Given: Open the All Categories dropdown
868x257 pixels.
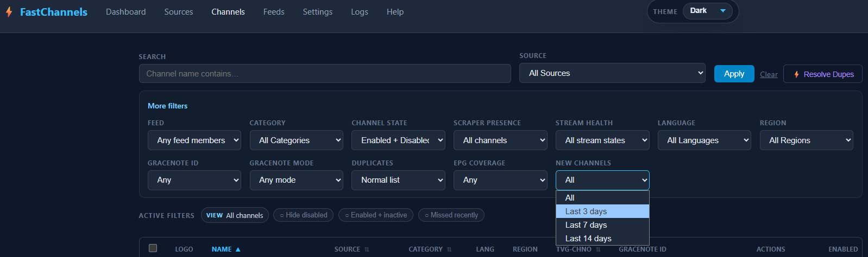Looking at the screenshot, I should point(296,140).
